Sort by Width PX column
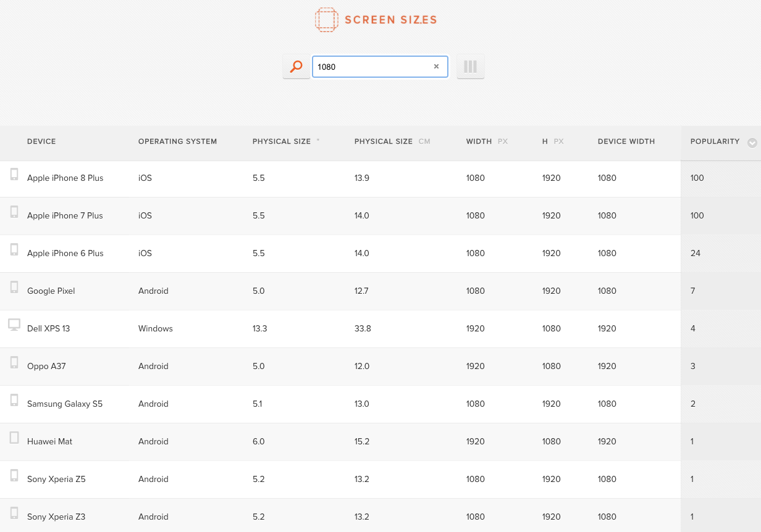761x532 pixels. point(487,141)
